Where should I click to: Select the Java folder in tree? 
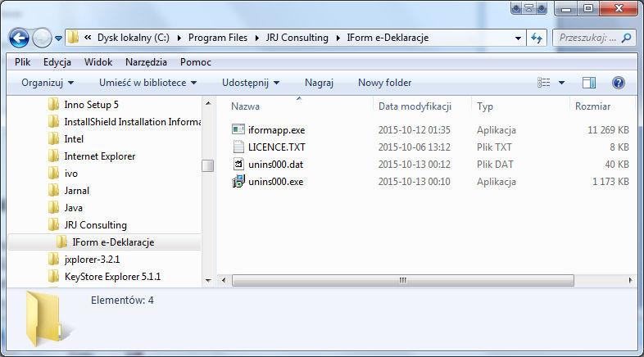pos(74,208)
